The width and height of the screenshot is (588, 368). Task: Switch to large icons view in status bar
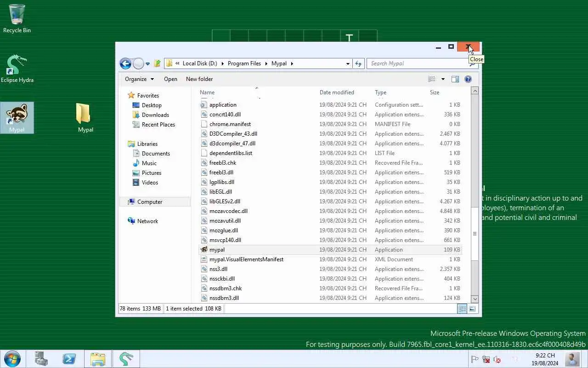pyautogui.click(x=472, y=309)
